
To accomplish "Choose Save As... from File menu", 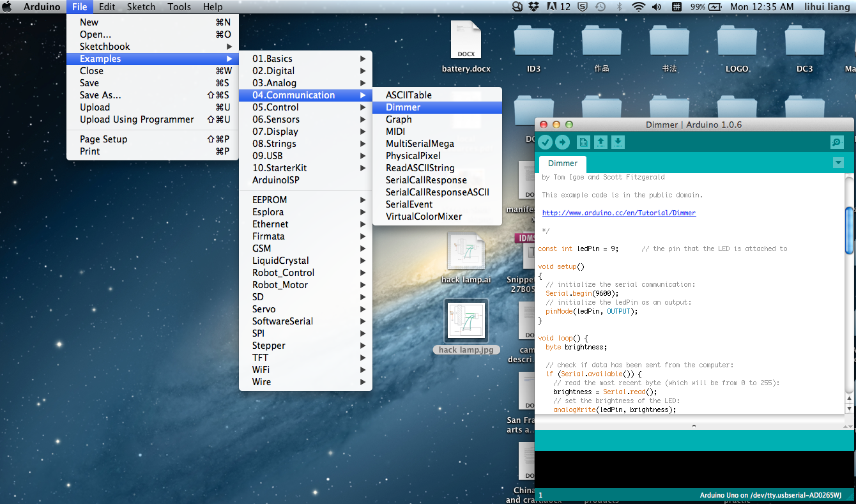I will 152,95.
